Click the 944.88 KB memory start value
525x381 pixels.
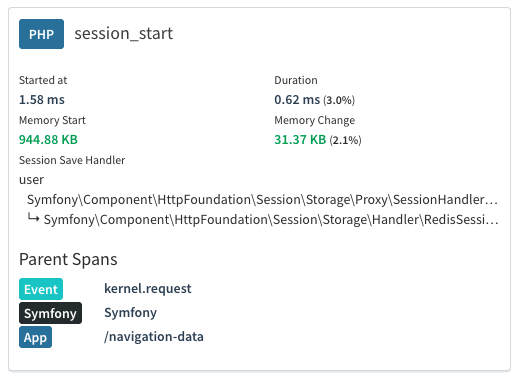48,140
